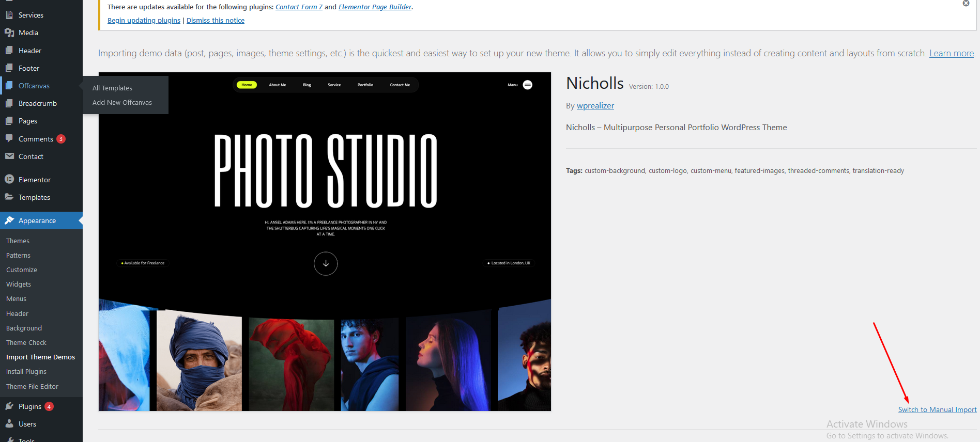
Task: Open the Comments menu label
Action: pos(36,139)
